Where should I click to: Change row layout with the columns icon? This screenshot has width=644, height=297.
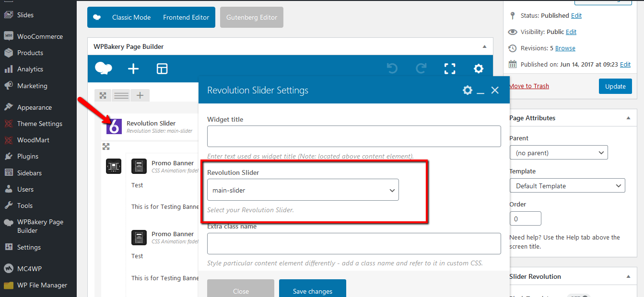pos(121,95)
